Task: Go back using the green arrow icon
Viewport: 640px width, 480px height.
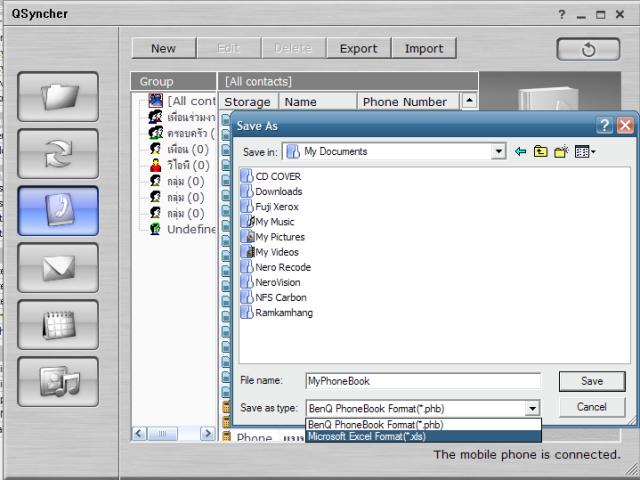Action: coord(521,152)
